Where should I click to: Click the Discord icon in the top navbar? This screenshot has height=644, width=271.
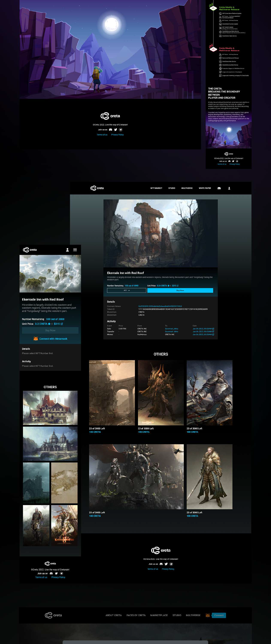[x=219, y=188]
